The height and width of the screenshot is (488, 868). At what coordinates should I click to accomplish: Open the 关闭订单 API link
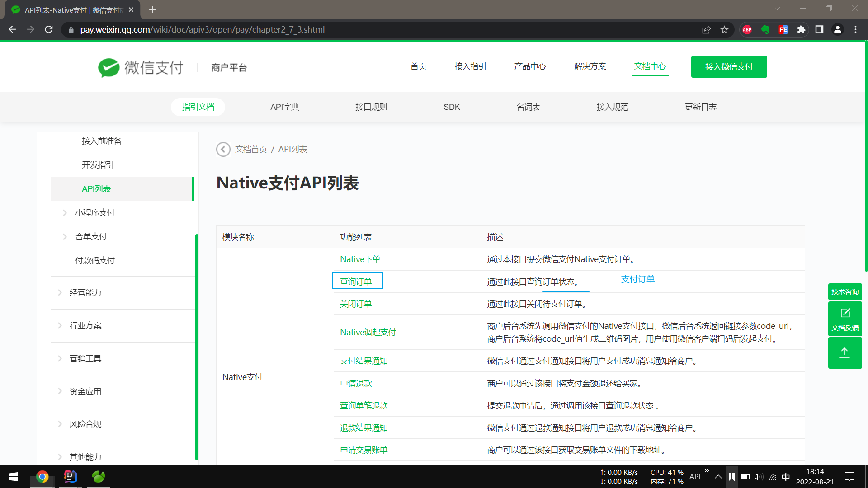tap(356, 304)
